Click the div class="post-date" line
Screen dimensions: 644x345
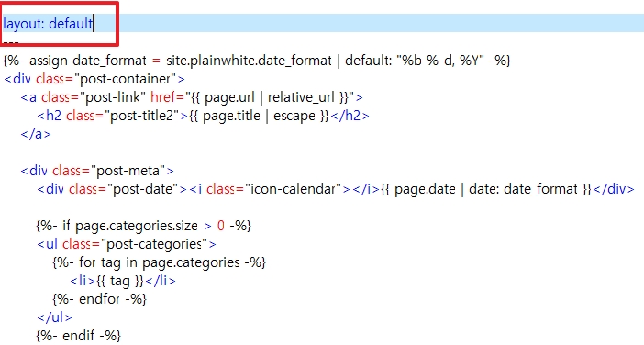336,189
